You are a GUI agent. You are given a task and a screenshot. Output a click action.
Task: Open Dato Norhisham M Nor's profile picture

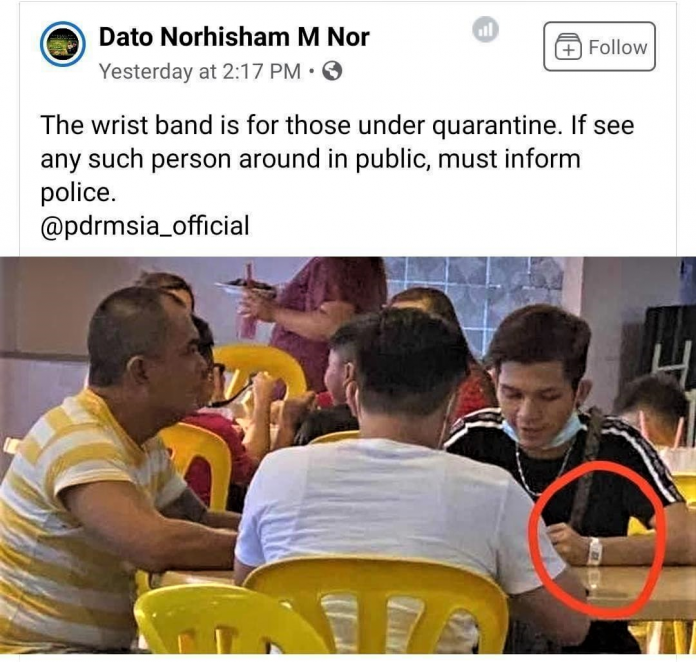click(63, 44)
